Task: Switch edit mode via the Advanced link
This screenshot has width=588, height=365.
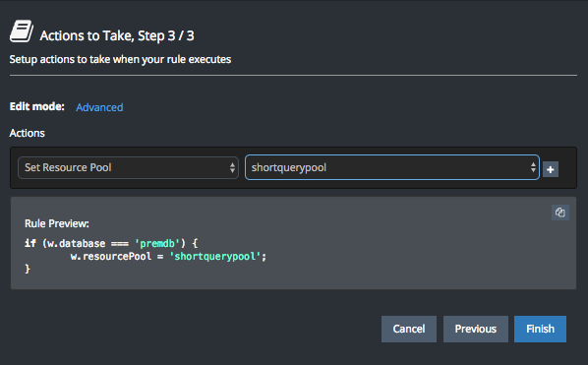Action: (x=99, y=107)
